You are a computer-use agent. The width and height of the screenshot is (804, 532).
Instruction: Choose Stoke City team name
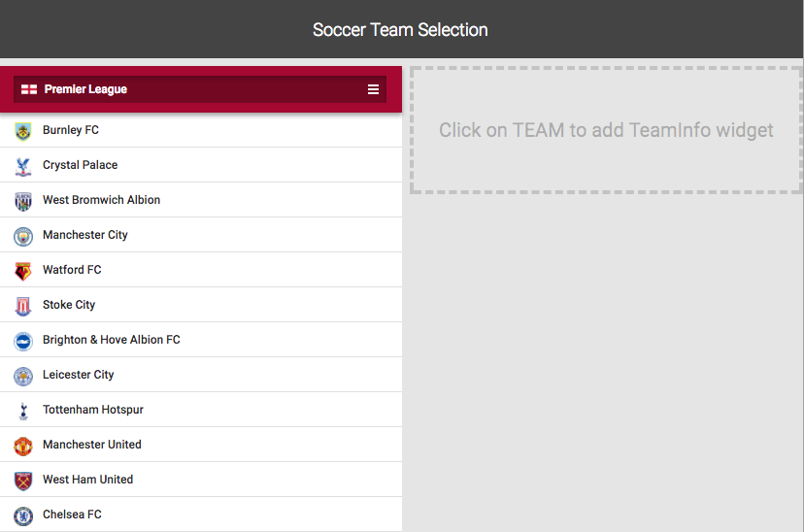69,305
